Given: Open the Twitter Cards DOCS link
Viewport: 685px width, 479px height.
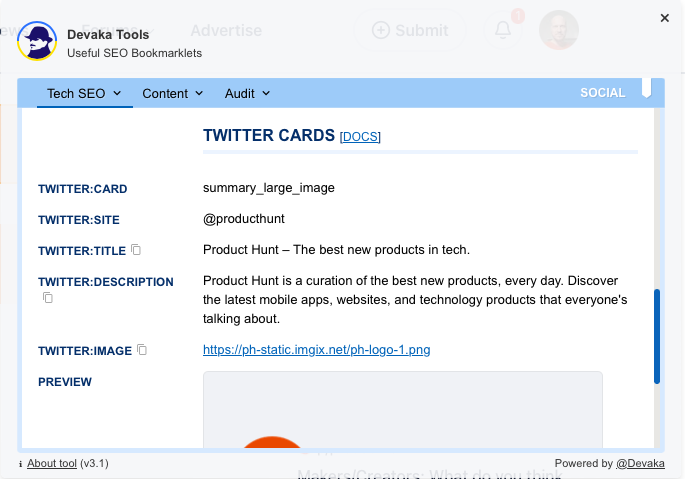Looking at the screenshot, I should pyautogui.click(x=360, y=137).
